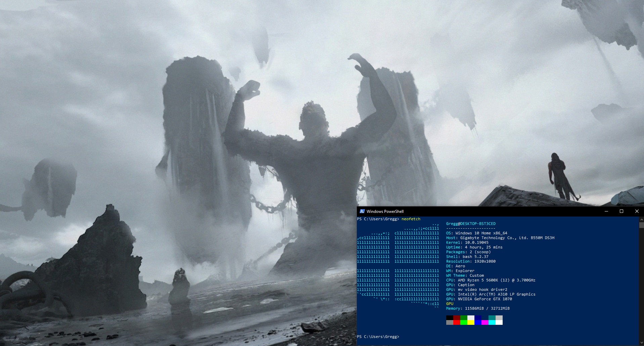Click the 'Packages: 2 (scoop)' line
This screenshot has width=644, height=346.
coord(468,252)
